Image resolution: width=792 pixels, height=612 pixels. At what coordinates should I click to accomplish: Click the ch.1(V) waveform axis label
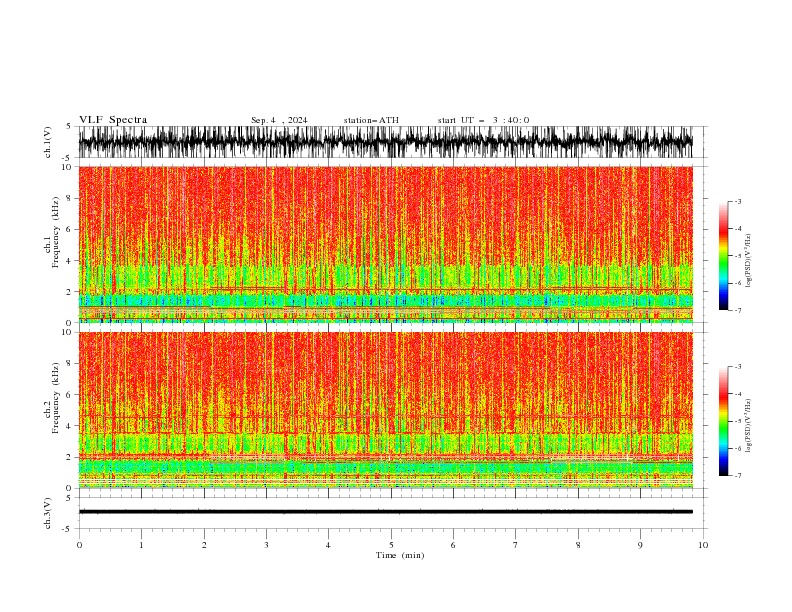48,142
